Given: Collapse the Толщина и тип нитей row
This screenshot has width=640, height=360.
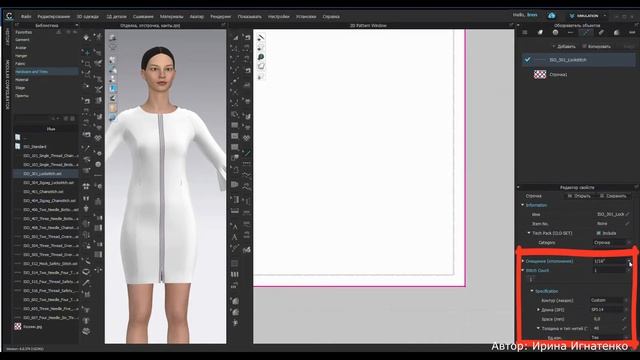Looking at the screenshot, I should click(538, 328).
